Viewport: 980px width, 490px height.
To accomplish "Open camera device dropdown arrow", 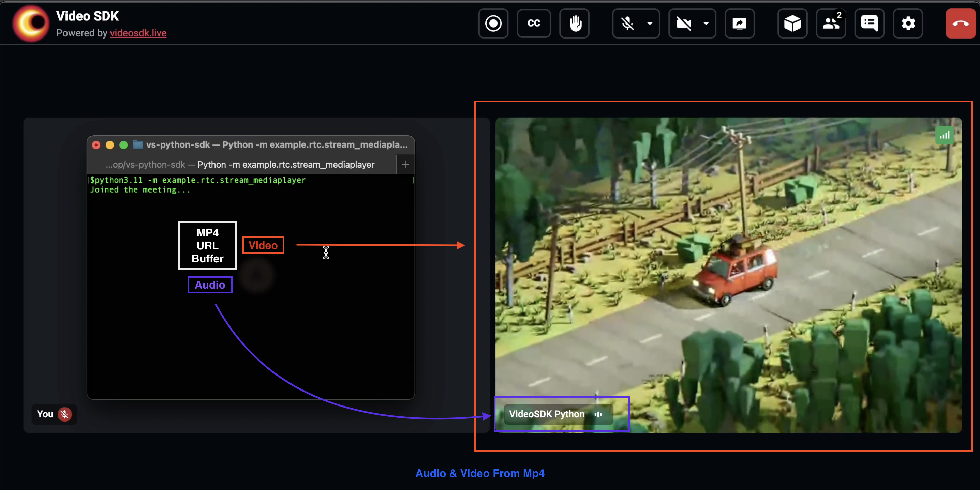I will (x=706, y=24).
